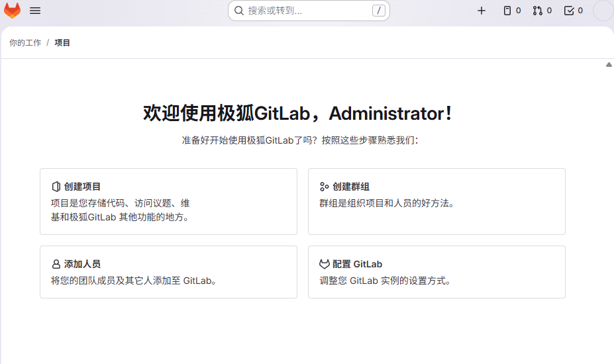614x364 pixels.
Task: Click text 将您的团队成员及其它人添加至 GitLab
Action: click(134, 281)
